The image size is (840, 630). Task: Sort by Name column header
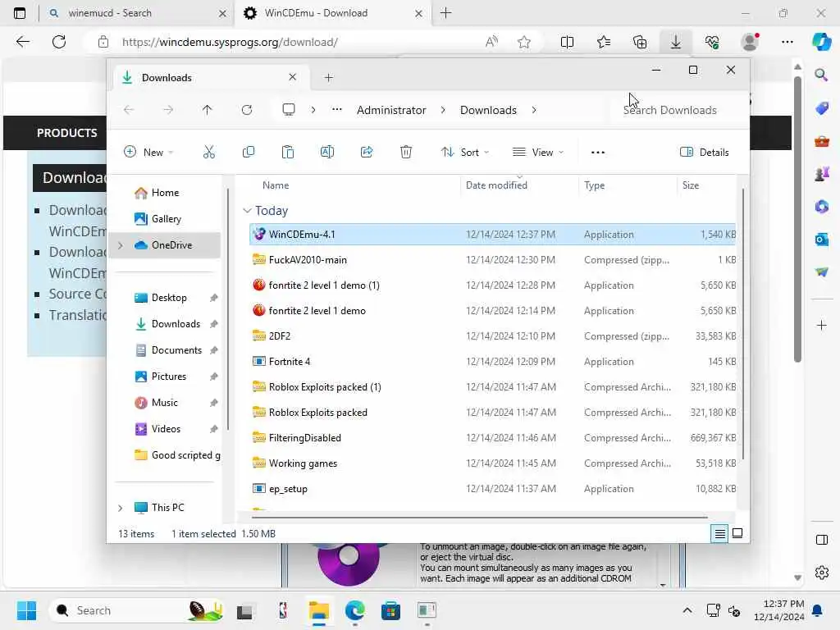(x=276, y=185)
